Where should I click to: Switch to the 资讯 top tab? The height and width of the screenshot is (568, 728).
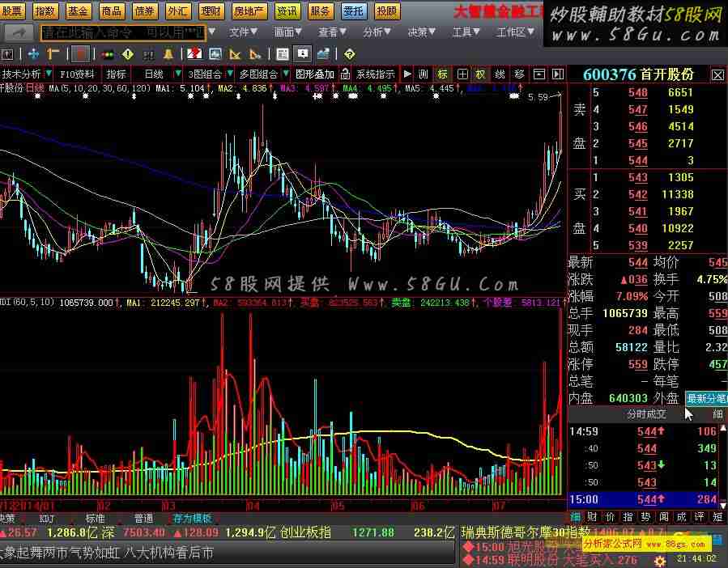coord(287,11)
